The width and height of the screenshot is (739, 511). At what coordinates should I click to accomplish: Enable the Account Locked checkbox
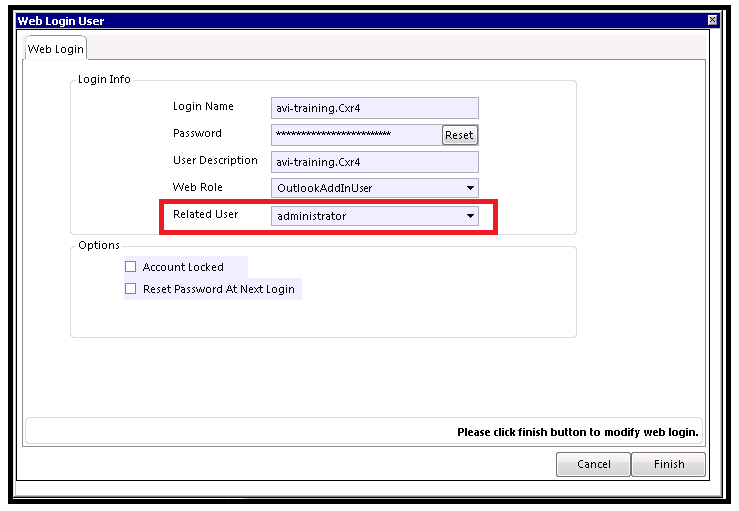tap(131, 267)
